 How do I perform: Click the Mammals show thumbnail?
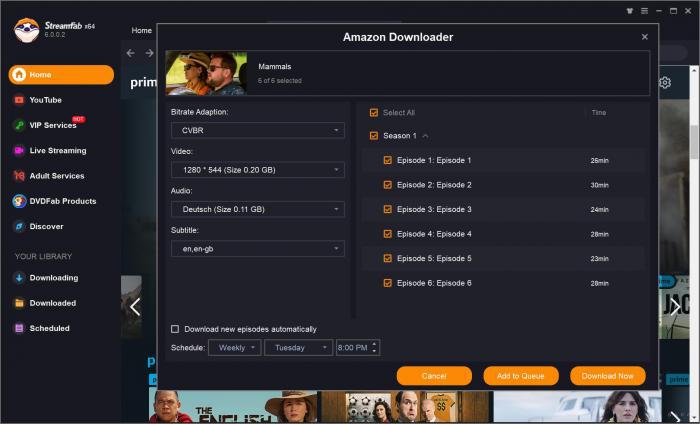(x=206, y=73)
